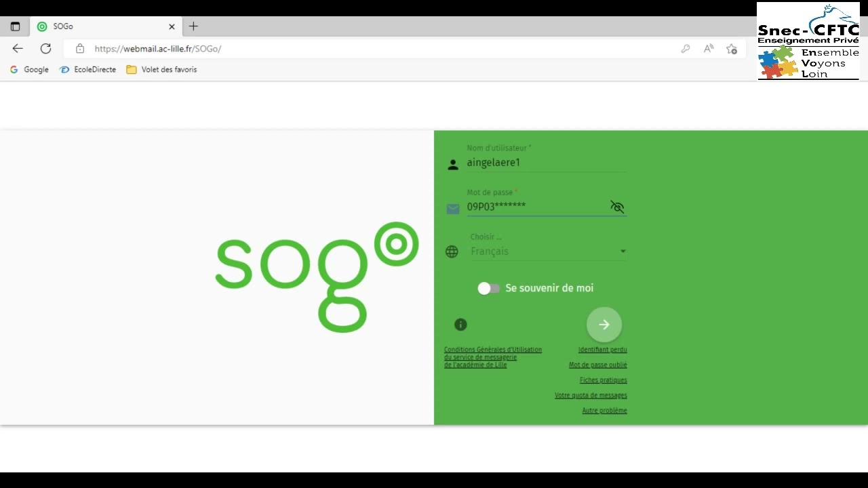Open Google bookmark
This screenshot has width=868, height=488.
[29, 69]
